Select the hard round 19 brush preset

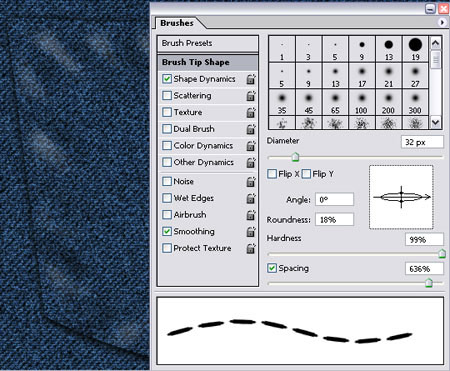pyautogui.click(x=415, y=49)
